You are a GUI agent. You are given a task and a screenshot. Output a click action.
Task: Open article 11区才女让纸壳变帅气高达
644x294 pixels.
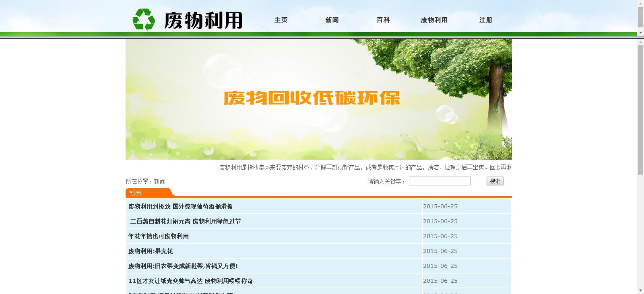(x=190, y=281)
